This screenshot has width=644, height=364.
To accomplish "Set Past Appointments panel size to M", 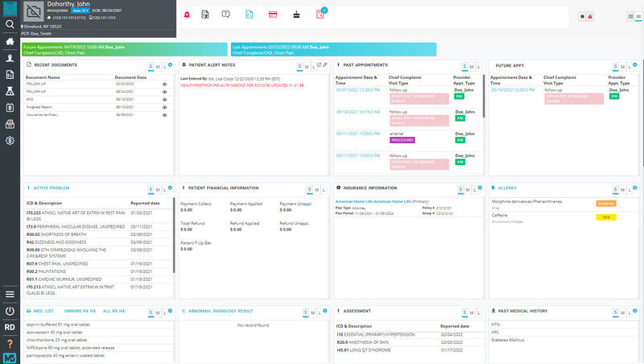I will [x=472, y=67].
